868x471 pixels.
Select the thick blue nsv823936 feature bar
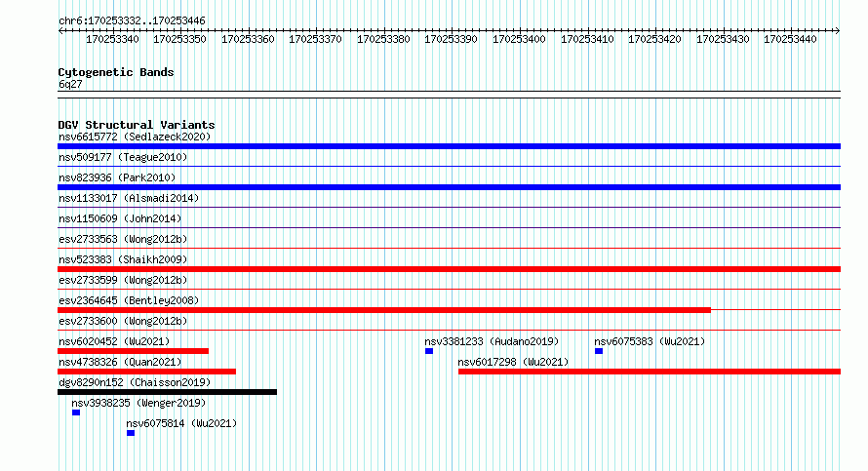click(449, 187)
